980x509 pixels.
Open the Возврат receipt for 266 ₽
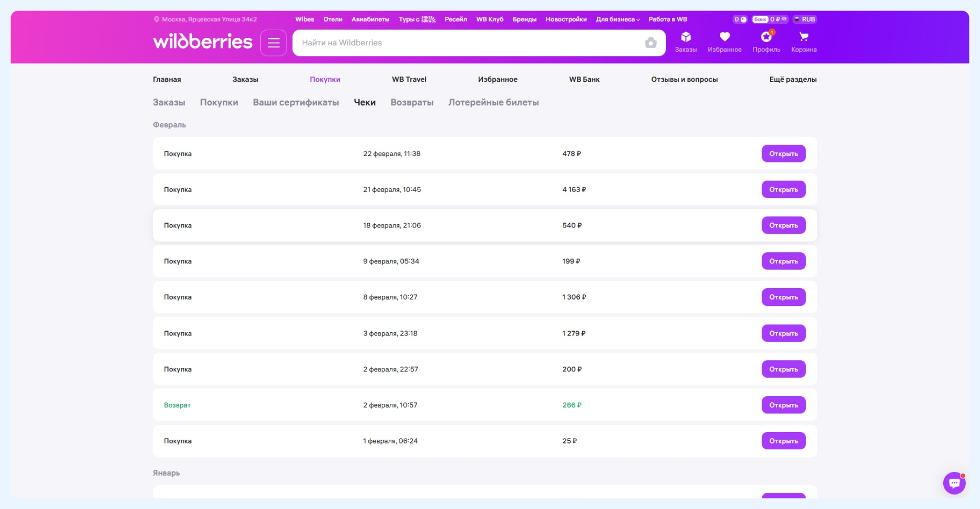[783, 405]
